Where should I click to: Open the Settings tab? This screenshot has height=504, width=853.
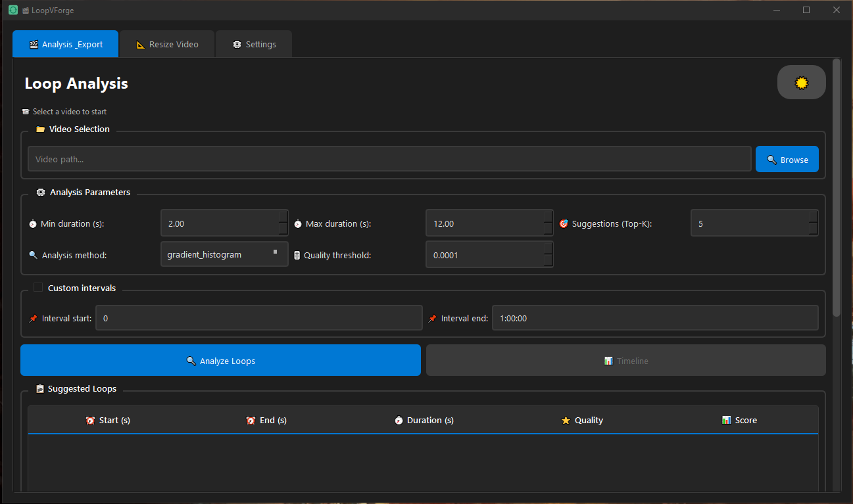(x=254, y=44)
